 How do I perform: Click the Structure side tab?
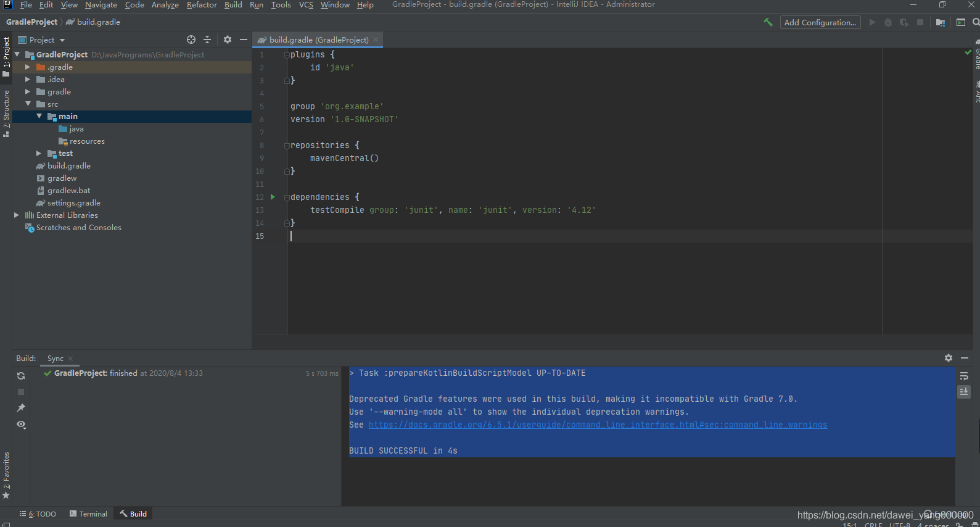(x=6, y=114)
